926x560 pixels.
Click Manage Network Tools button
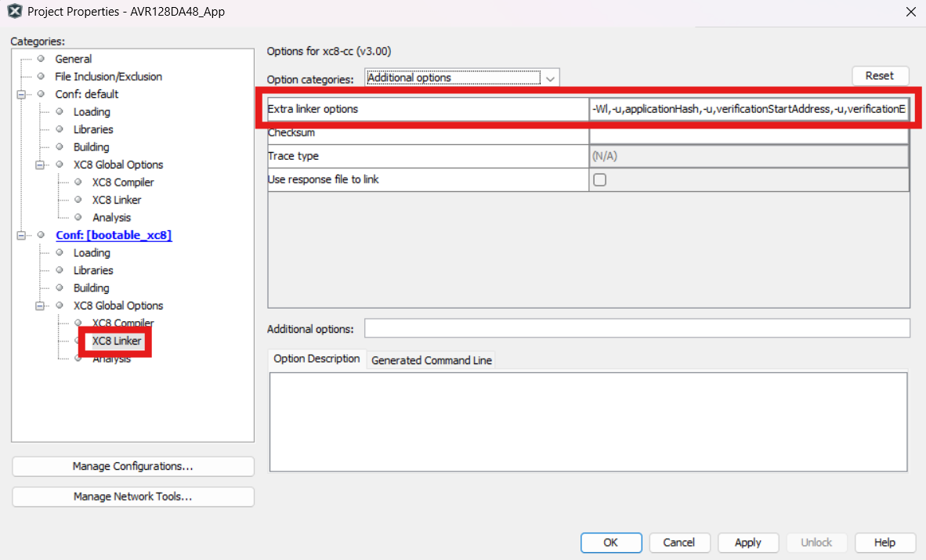[x=132, y=497]
